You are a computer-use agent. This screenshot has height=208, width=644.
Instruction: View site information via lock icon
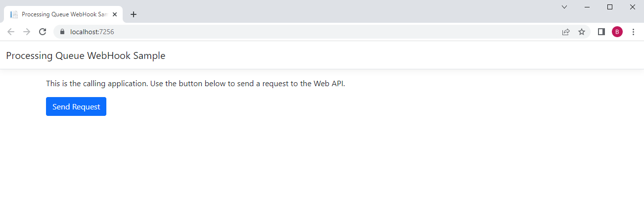click(x=62, y=32)
